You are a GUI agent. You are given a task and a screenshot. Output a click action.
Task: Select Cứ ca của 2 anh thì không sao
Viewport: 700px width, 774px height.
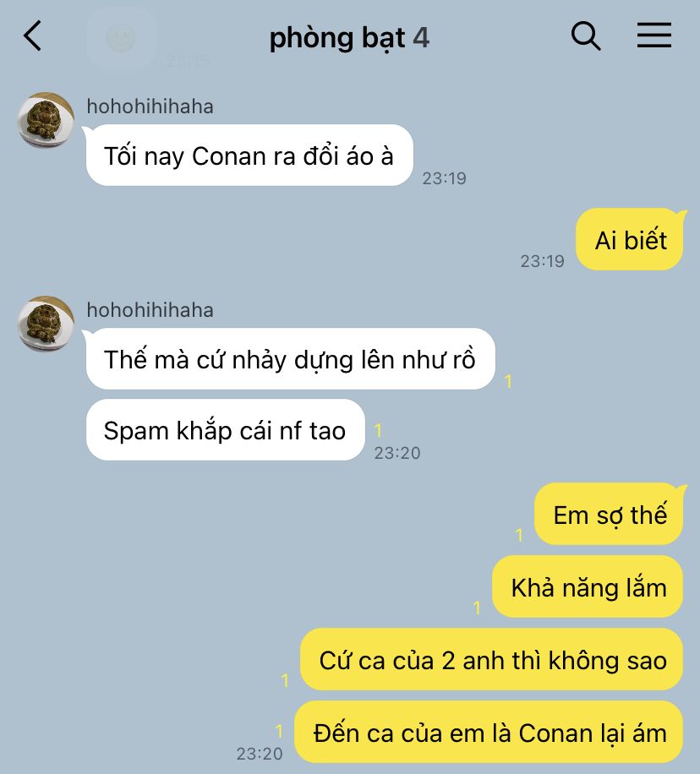(492, 659)
